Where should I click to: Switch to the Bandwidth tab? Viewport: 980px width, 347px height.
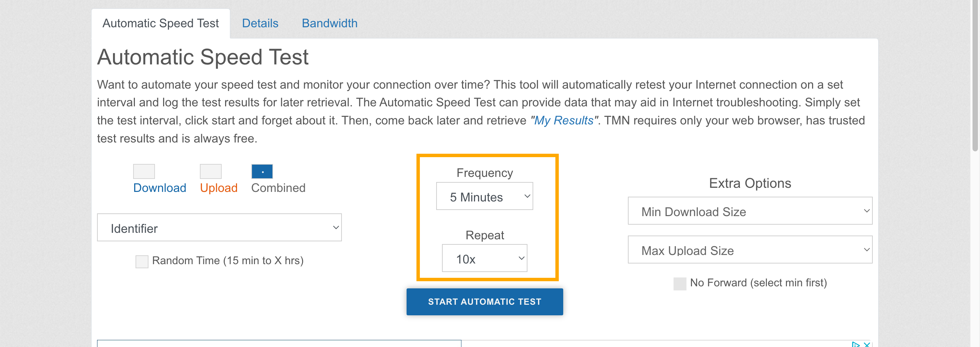pos(330,23)
